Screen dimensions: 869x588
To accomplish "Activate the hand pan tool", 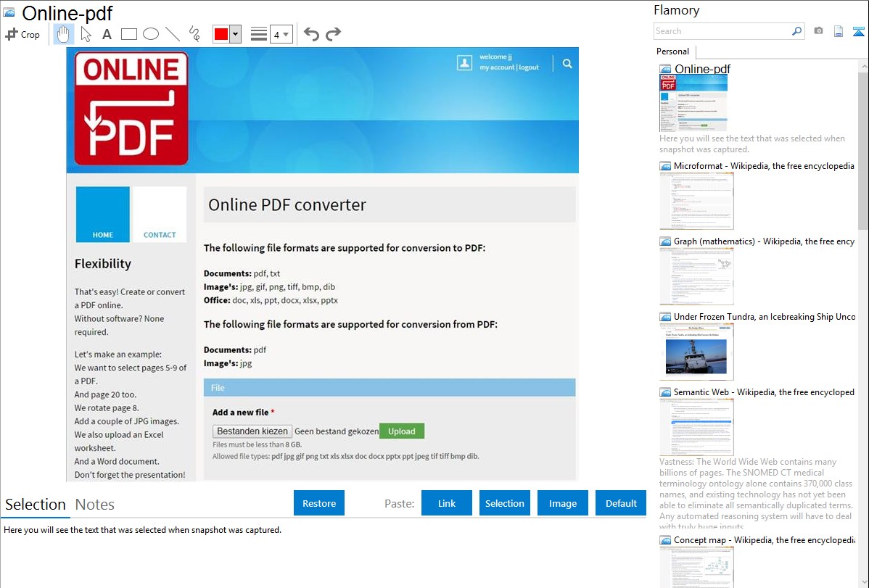I will click(x=63, y=34).
